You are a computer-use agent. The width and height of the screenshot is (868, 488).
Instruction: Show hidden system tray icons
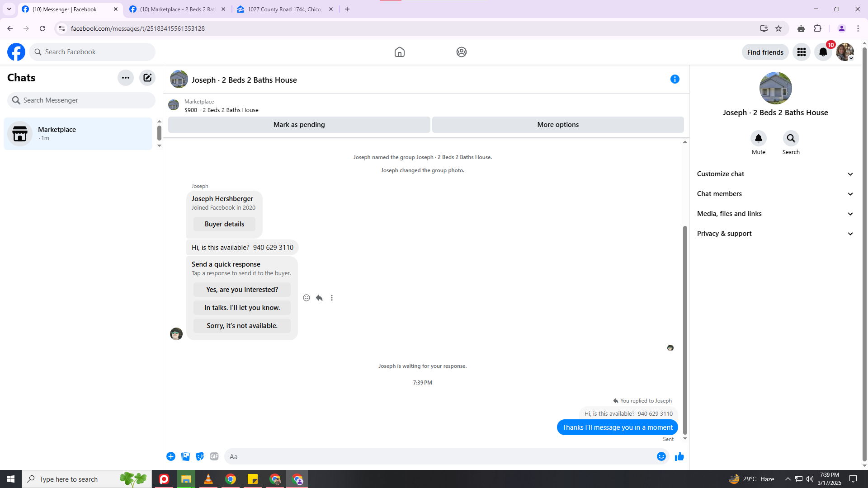tap(788, 479)
